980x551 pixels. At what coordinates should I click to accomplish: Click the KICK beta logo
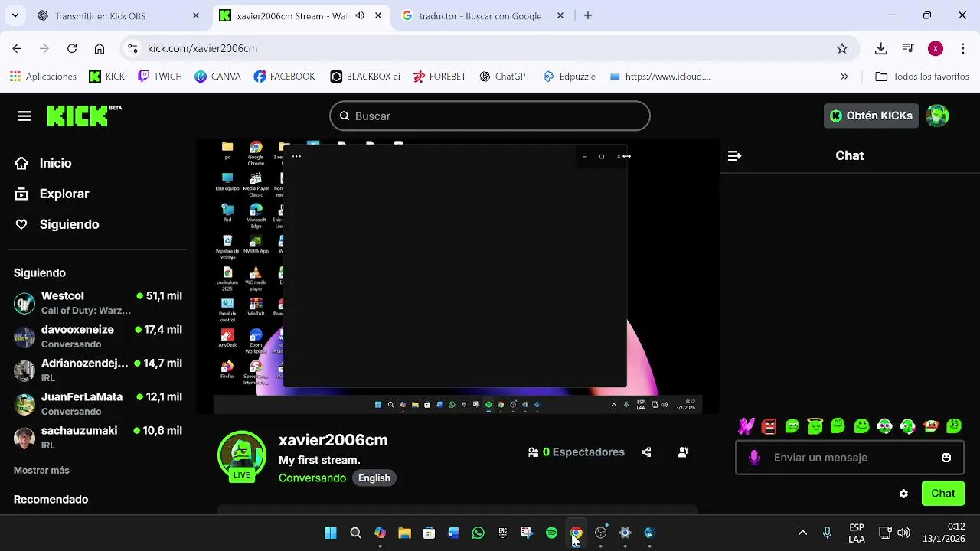[x=84, y=116]
